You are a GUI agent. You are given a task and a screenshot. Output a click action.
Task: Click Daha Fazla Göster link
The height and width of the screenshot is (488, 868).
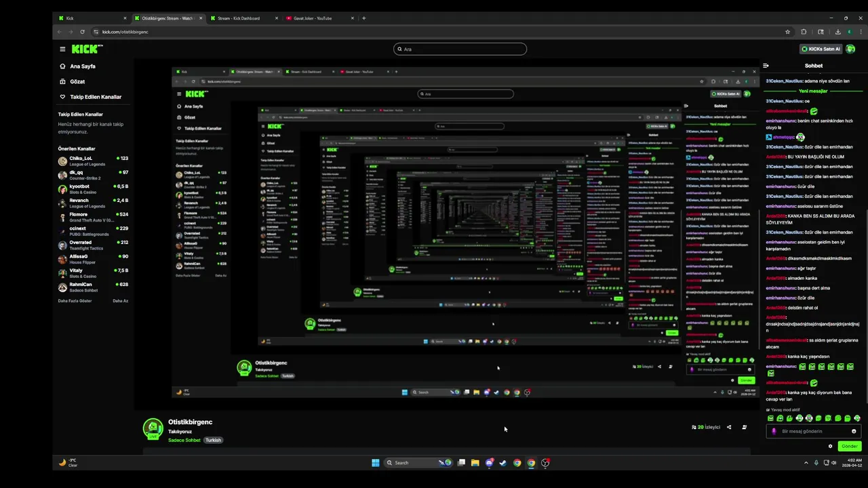tap(75, 301)
